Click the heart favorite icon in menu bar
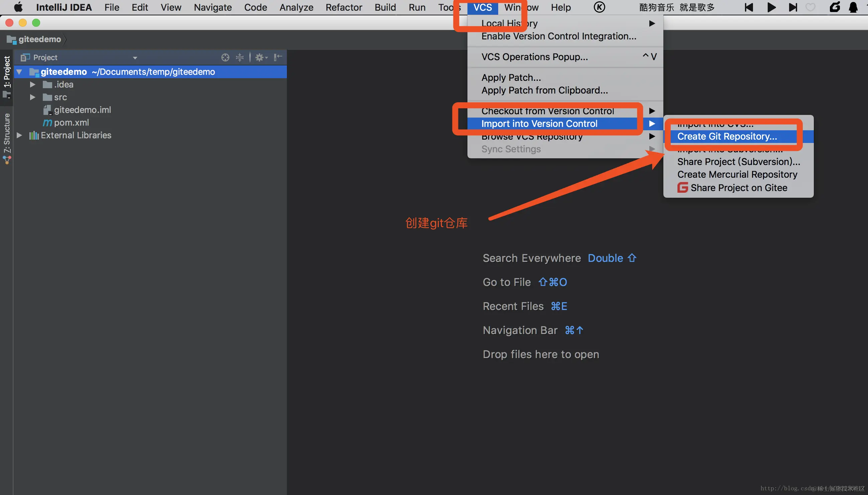Image resolution: width=868 pixels, height=495 pixels. pos(811,7)
